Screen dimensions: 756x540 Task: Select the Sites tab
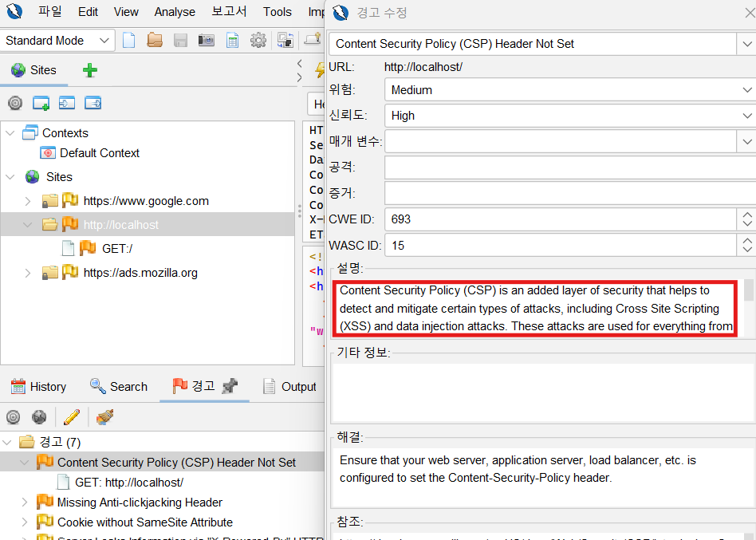pyautogui.click(x=33, y=70)
